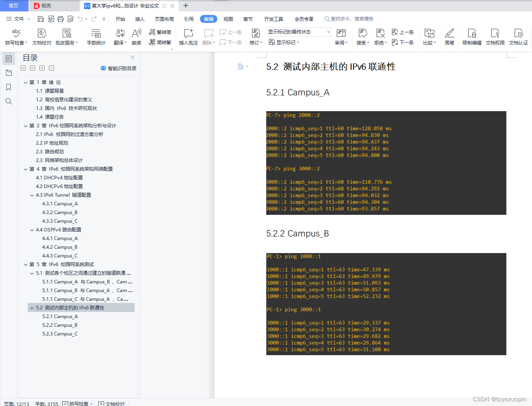Collapse 4.3 IPv6 Tunnel 隧道配置 node

tap(32, 195)
